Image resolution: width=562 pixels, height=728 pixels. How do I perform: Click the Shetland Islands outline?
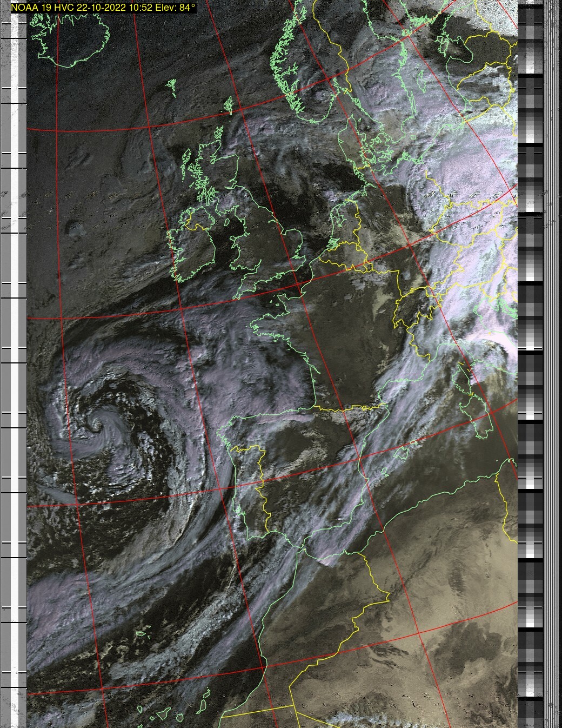coord(228,104)
